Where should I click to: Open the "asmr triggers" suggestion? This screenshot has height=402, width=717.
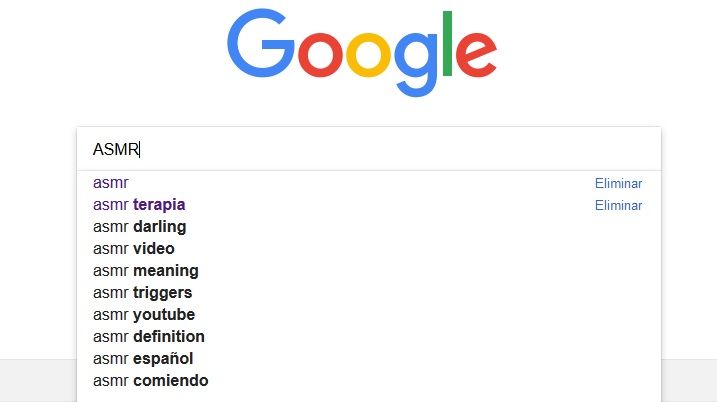pos(142,293)
